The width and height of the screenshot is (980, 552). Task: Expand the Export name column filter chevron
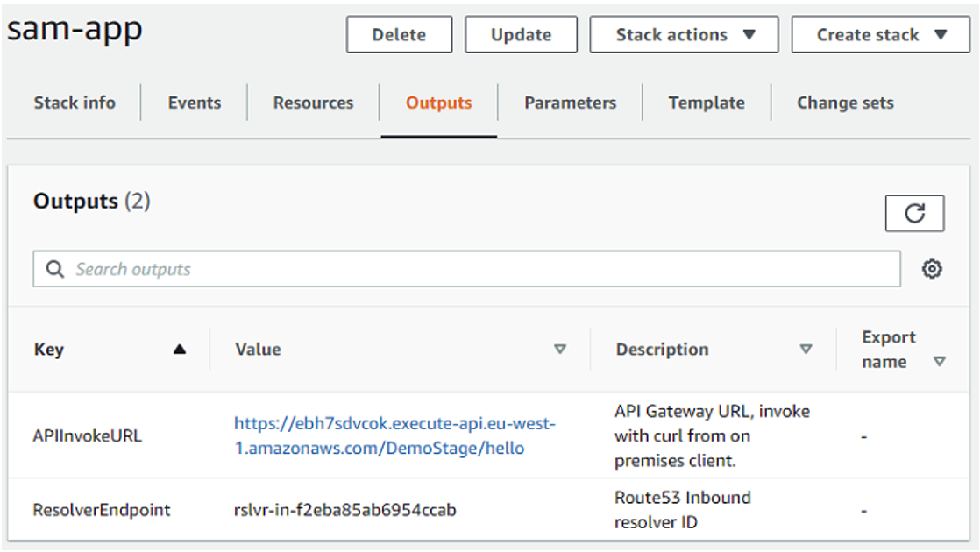[938, 359]
